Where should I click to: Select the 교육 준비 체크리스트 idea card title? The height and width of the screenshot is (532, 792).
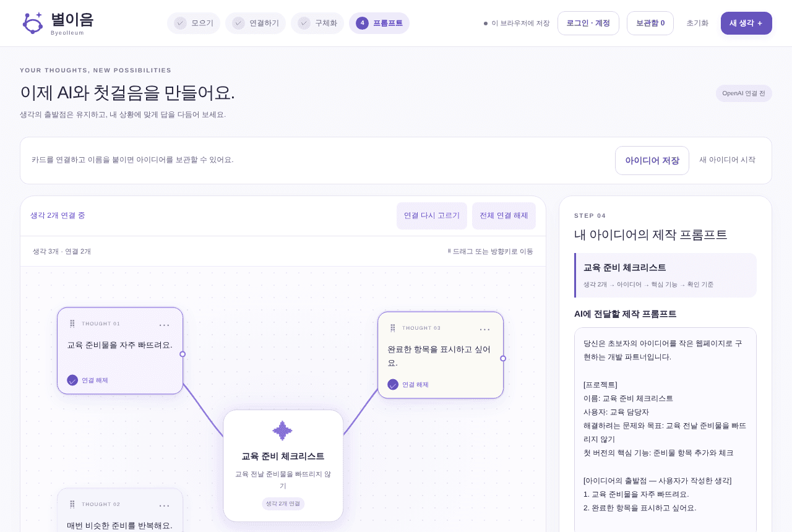coord(283,456)
